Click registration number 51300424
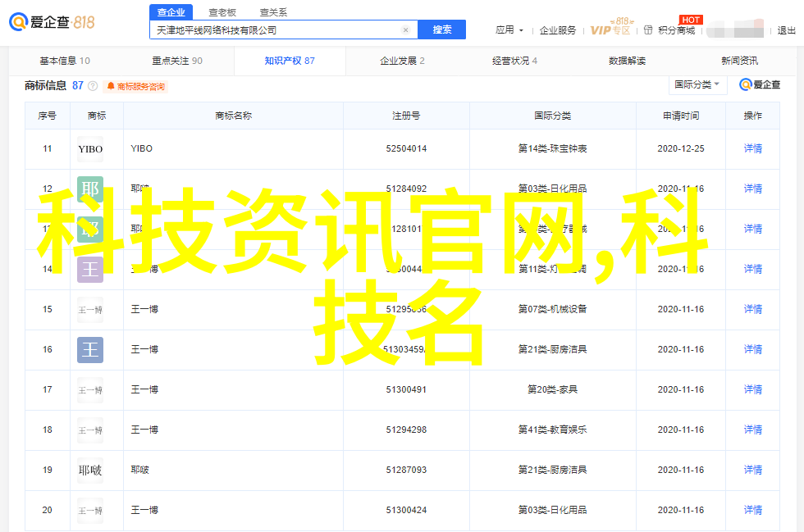The image size is (804, 532). tap(406, 510)
